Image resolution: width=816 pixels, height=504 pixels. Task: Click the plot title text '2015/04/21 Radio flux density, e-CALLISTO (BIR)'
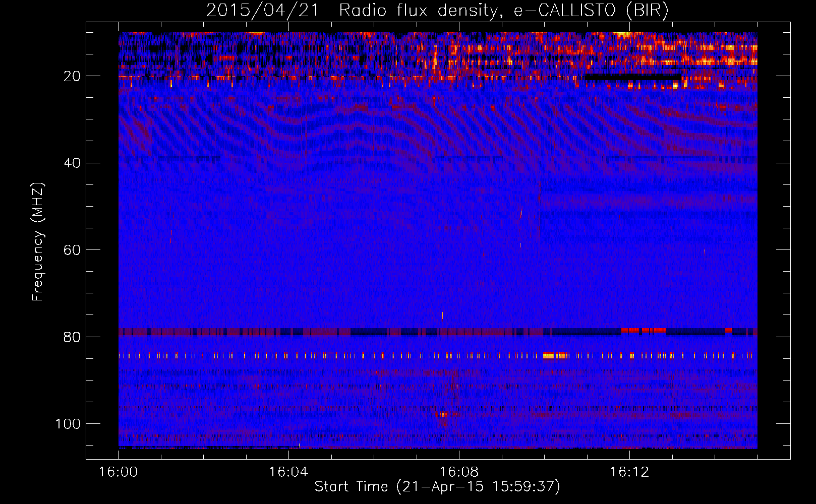click(x=437, y=11)
